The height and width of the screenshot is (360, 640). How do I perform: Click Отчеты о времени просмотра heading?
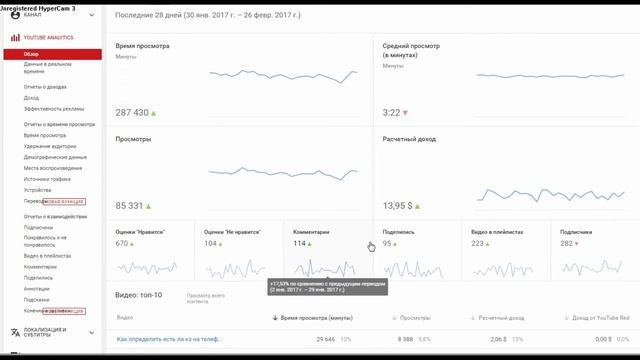coord(59,124)
